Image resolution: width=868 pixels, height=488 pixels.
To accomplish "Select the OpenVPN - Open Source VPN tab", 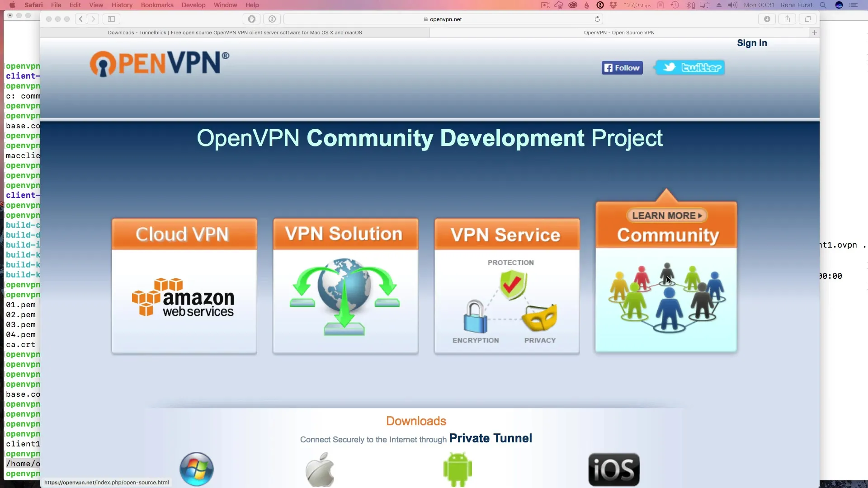I will point(619,33).
